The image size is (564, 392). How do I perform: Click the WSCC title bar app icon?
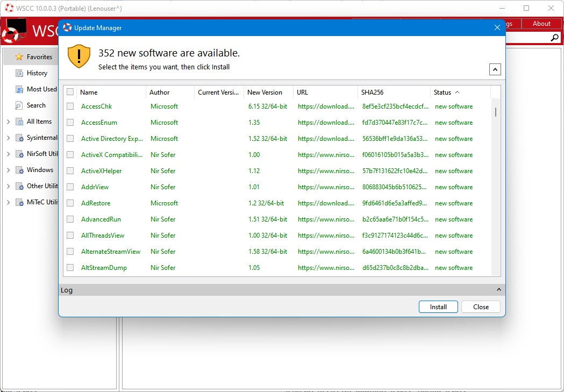click(x=9, y=8)
